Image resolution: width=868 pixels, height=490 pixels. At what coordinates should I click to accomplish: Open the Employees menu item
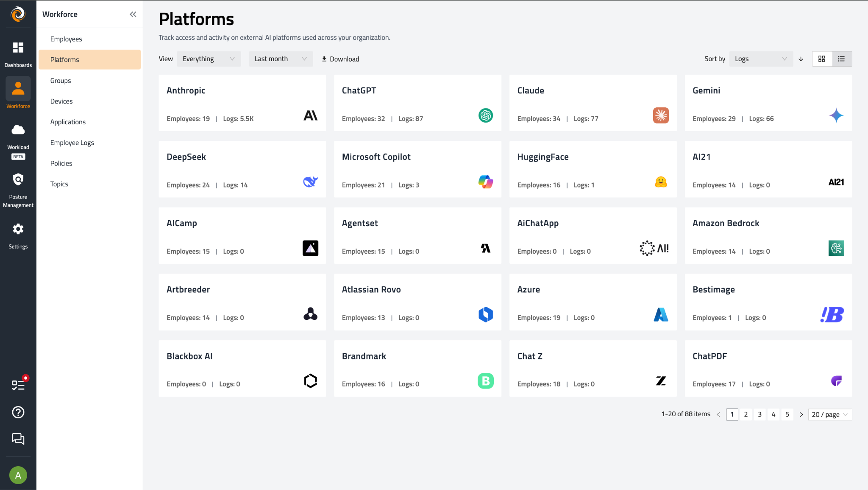[89, 39]
